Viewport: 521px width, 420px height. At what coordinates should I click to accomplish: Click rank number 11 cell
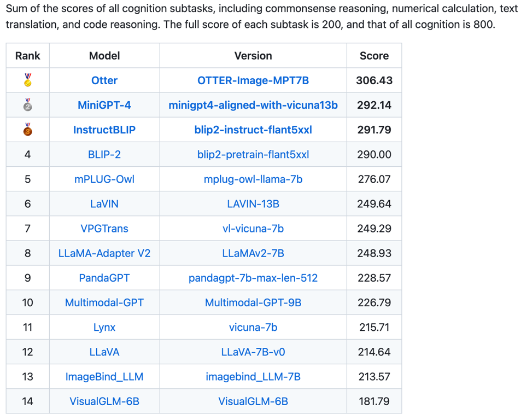27,327
